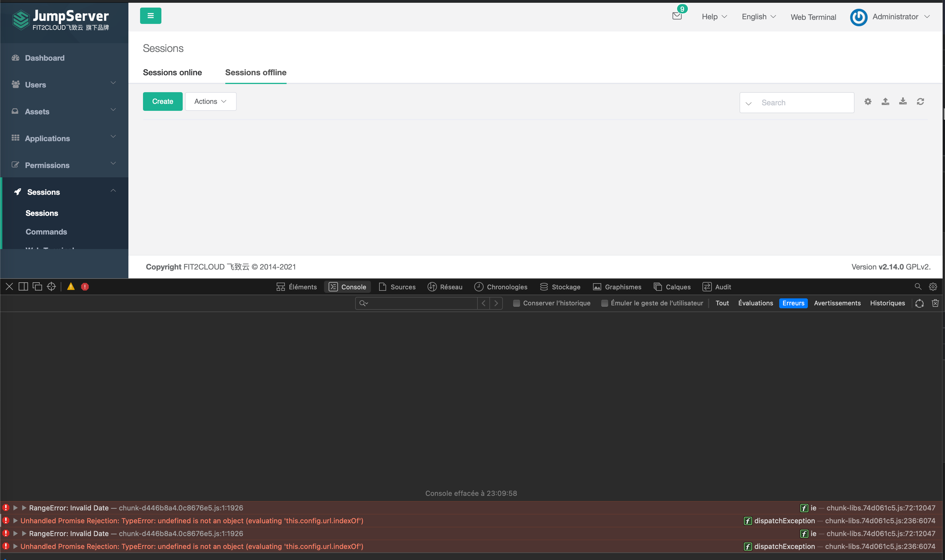Detach the inspector into a separate window
The image size is (945, 560).
[37, 287]
